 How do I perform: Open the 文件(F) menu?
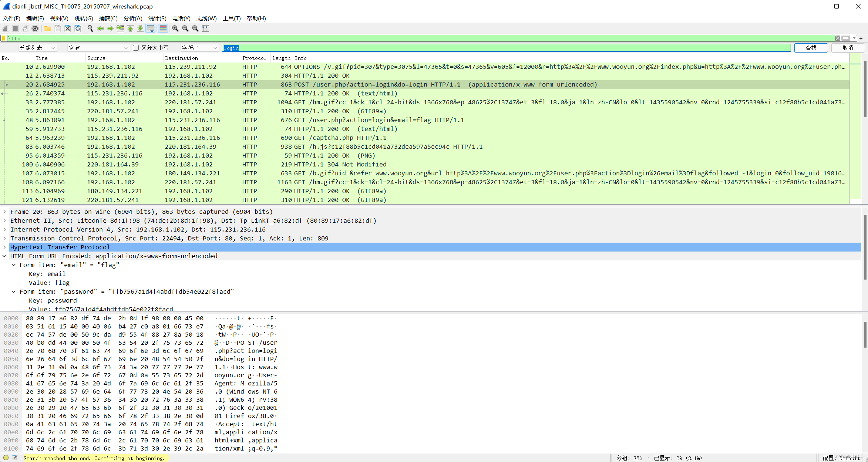tap(11, 18)
